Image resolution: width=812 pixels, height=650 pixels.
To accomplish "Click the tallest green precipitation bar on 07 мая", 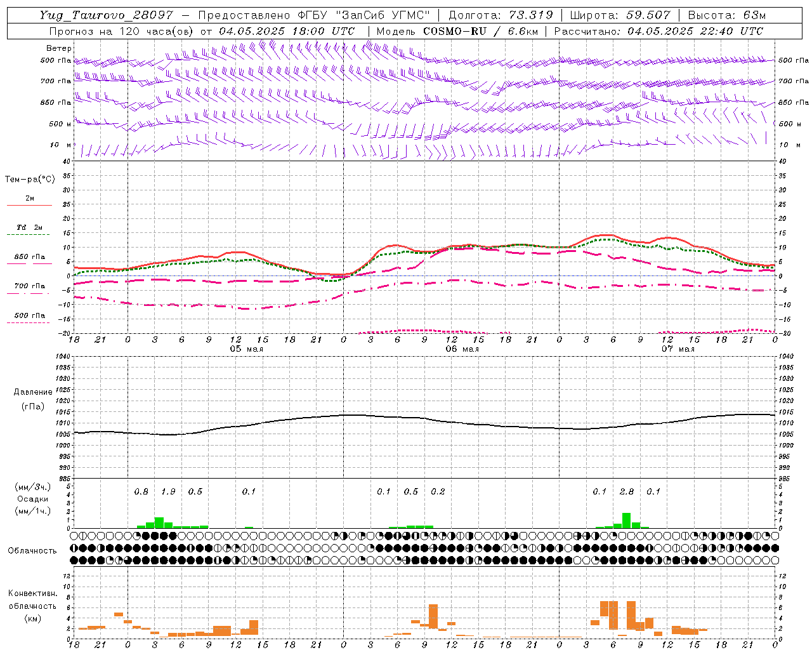I will tap(627, 521).
